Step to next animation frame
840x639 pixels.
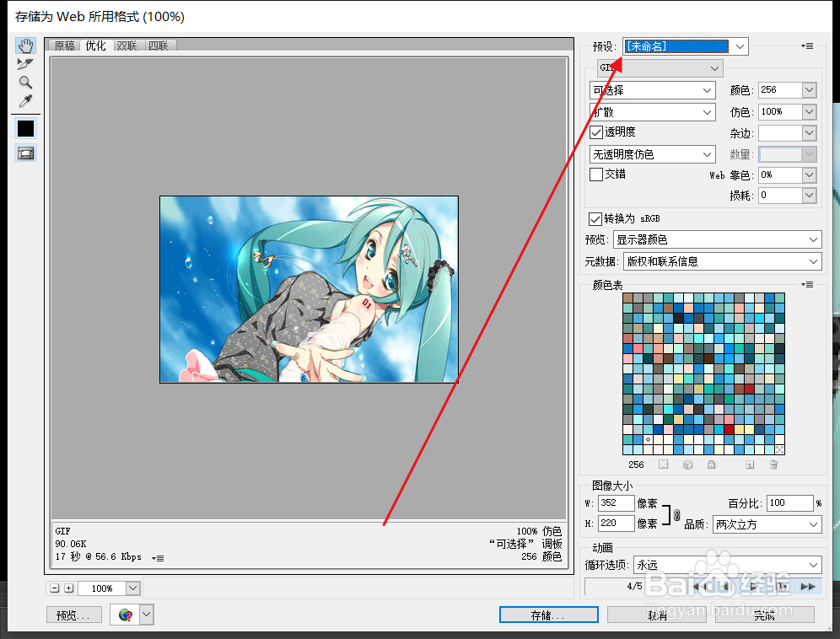782,587
